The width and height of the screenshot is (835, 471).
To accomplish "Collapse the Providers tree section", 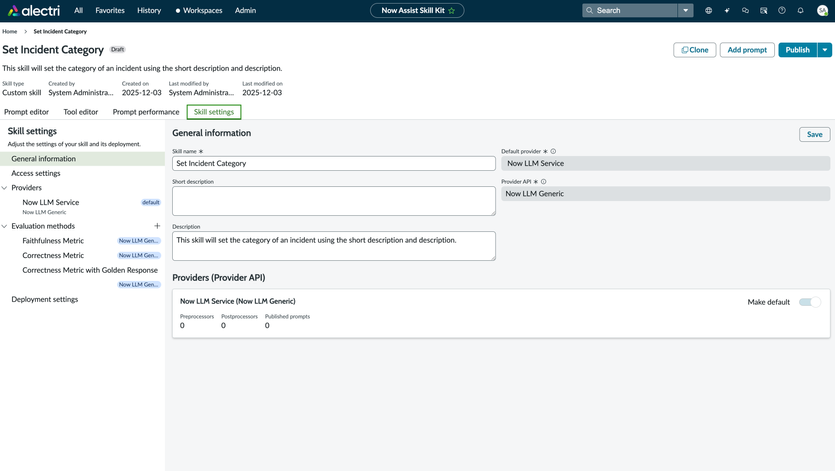I will 5,188.
